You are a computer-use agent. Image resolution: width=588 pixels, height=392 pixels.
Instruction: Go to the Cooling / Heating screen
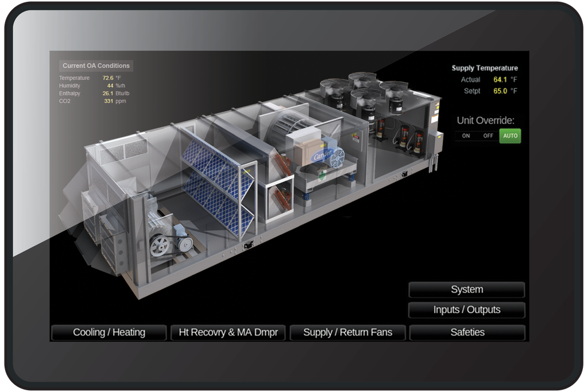click(x=109, y=332)
